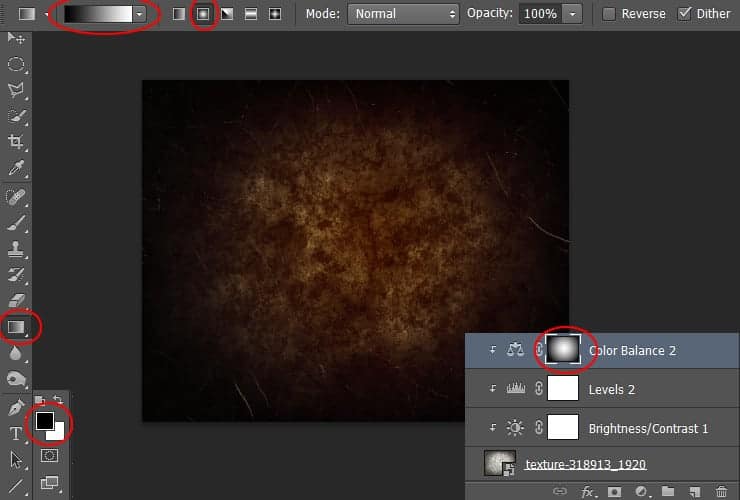Select the Horizontal Type tool
The height and width of the screenshot is (500, 740).
(16, 434)
